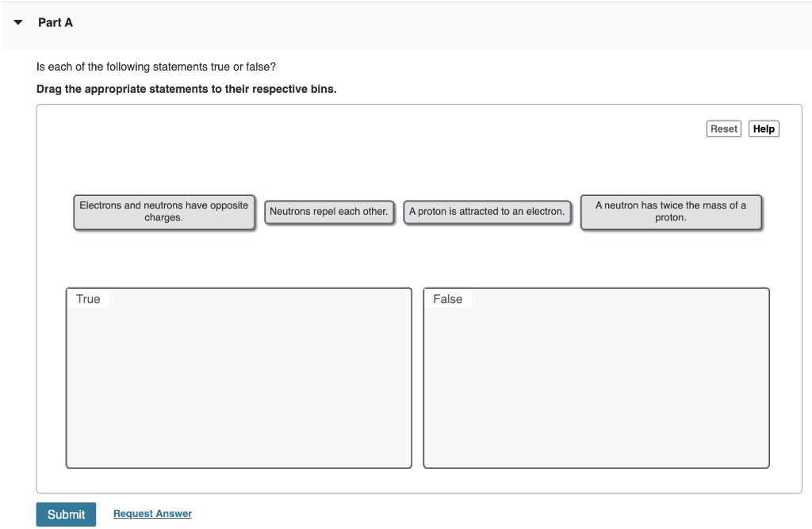The width and height of the screenshot is (812, 529).
Task: Select 'Neutrons repel each other' tile
Action: (329, 212)
